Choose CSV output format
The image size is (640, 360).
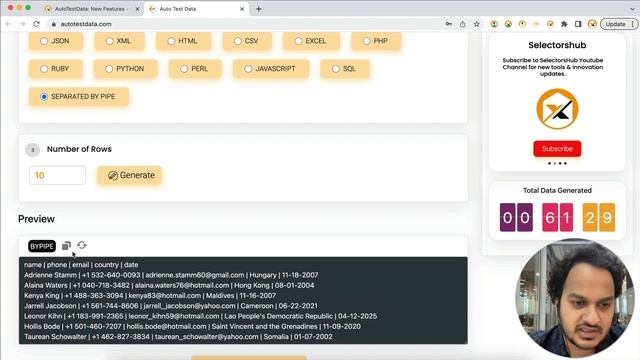tap(238, 41)
